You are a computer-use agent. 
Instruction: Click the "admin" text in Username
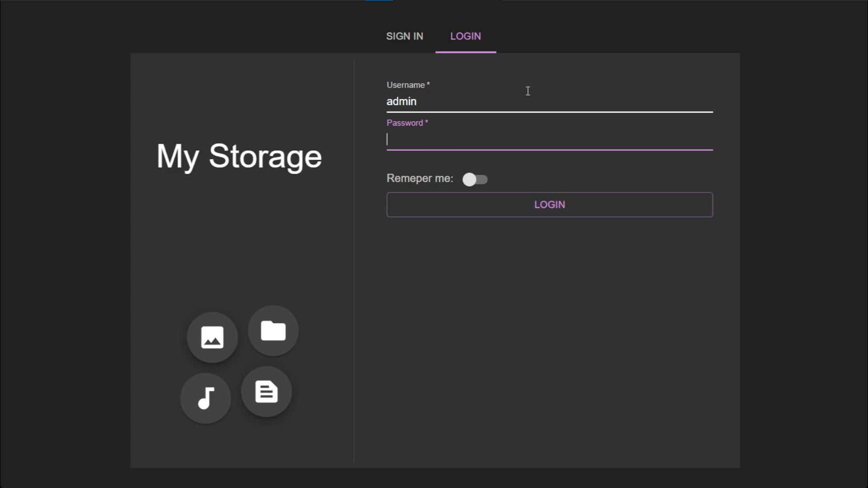tap(401, 102)
